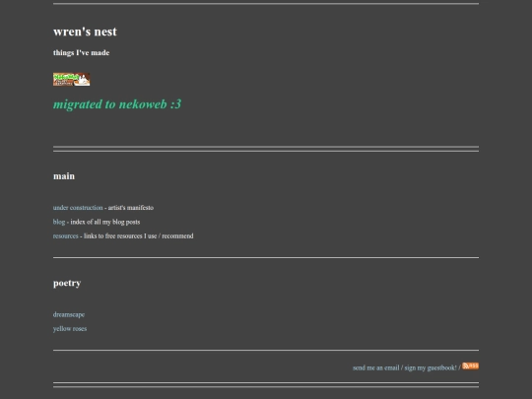Open the blog index link
The height and width of the screenshot is (399, 532).
(x=59, y=222)
